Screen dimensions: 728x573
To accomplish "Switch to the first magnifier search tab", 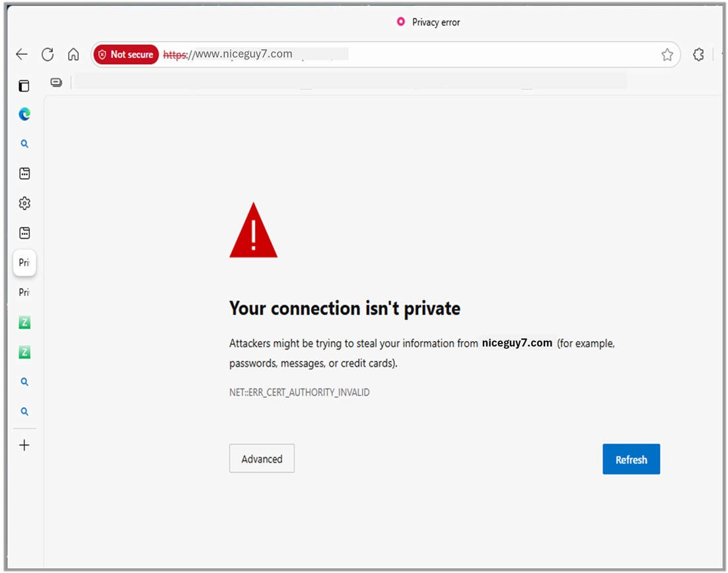I will tap(24, 144).
